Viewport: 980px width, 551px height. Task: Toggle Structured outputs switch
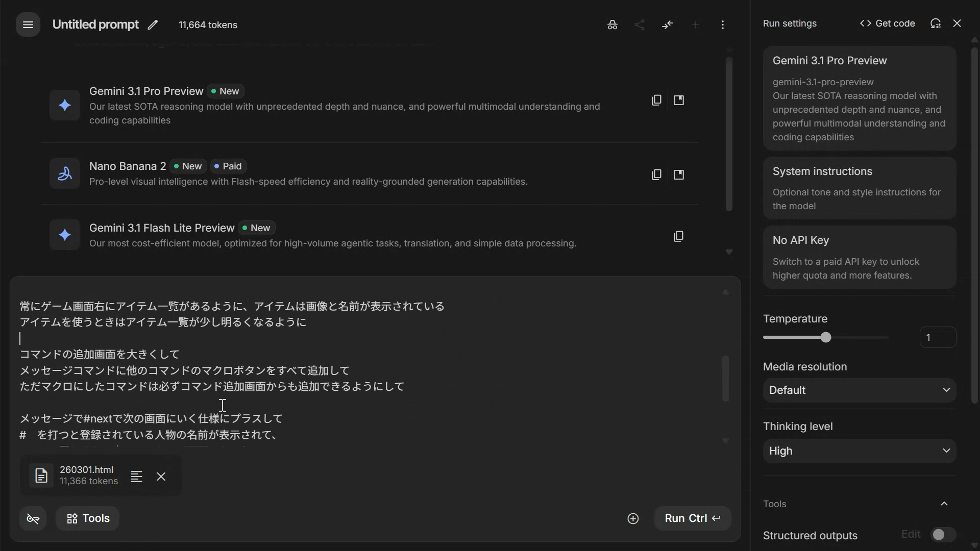(x=943, y=534)
